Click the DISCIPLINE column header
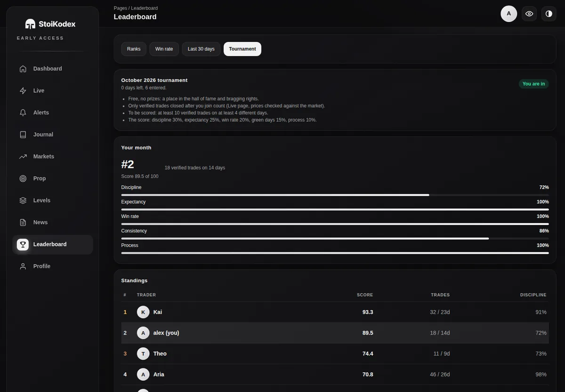 click(533, 295)
